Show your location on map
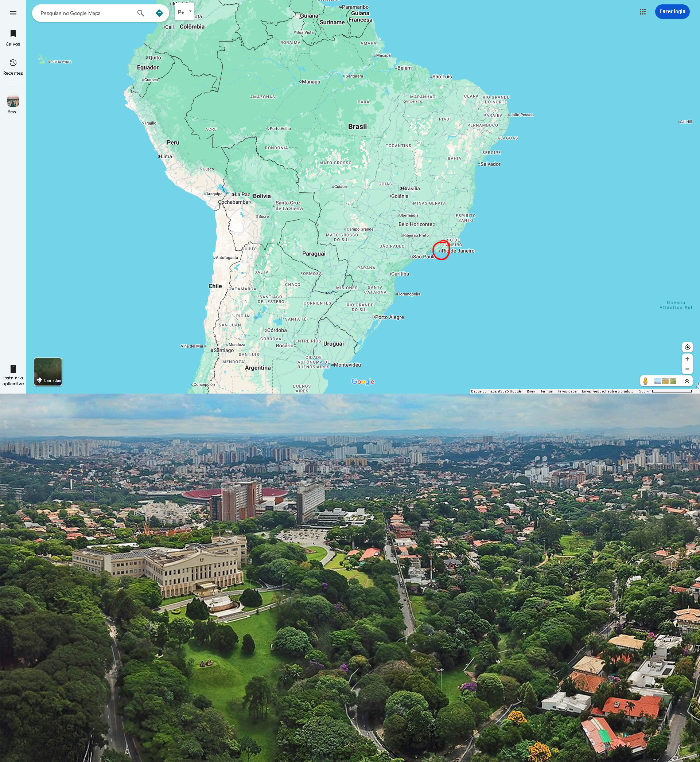700x762 pixels. click(x=687, y=347)
